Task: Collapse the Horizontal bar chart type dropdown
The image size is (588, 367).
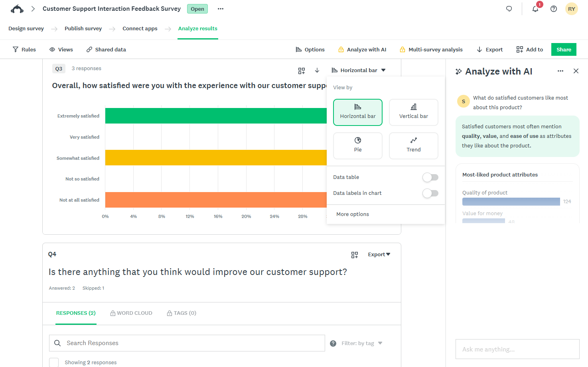Action: click(x=359, y=70)
